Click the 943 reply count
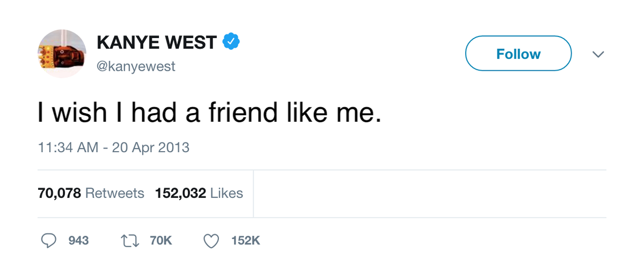The width and height of the screenshot is (644, 276). click(79, 241)
